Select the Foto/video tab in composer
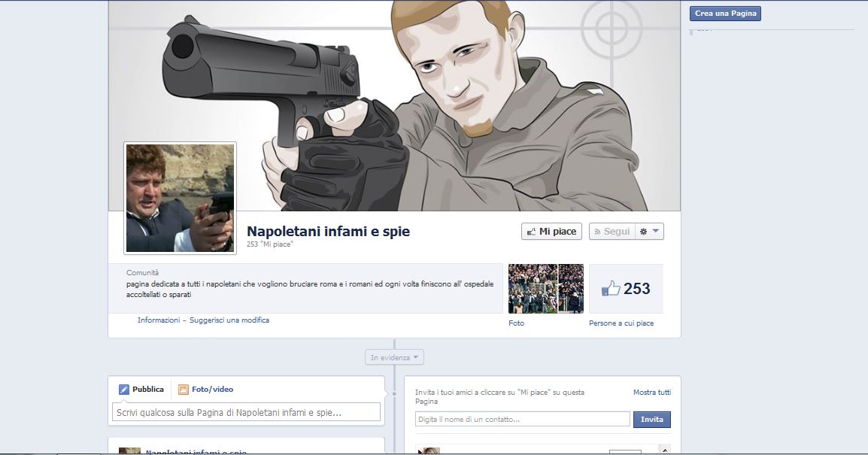Viewport: 868px width, 455px height. [205, 390]
